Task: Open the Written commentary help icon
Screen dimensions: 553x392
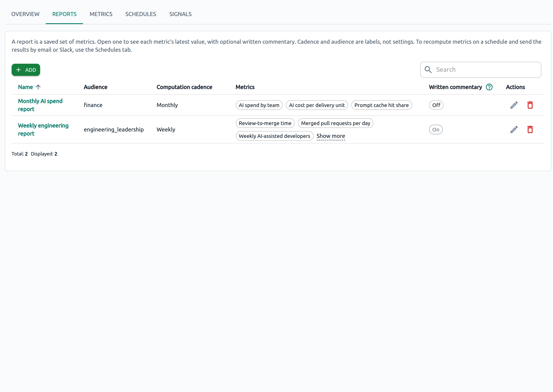Action: (489, 87)
